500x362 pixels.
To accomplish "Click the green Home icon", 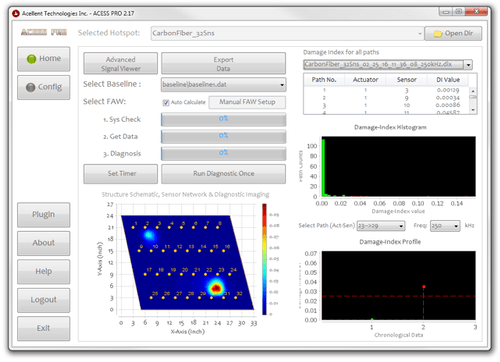I will pyautogui.click(x=31, y=59).
